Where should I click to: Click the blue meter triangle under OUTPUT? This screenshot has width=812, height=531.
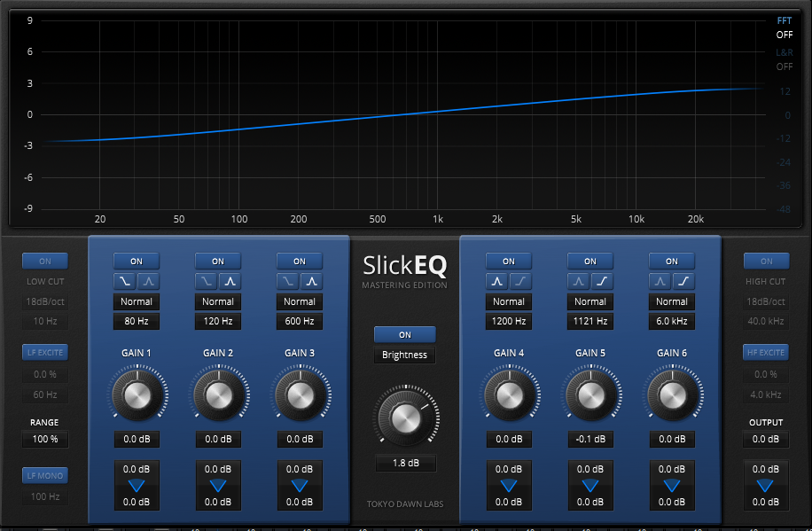pyautogui.click(x=765, y=486)
